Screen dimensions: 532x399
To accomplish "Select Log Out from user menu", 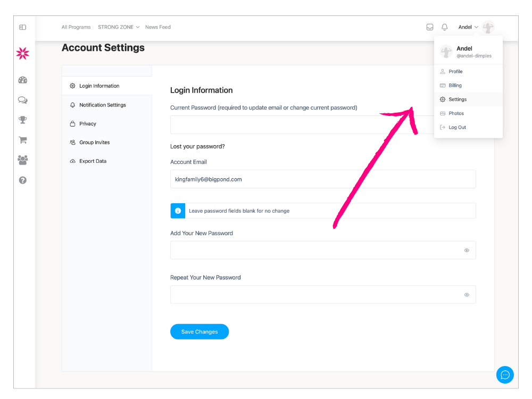I will point(457,128).
